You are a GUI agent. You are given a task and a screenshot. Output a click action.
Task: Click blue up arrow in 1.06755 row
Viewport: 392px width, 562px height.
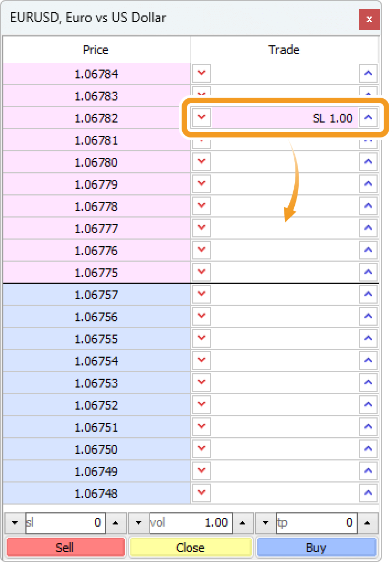click(x=368, y=338)
